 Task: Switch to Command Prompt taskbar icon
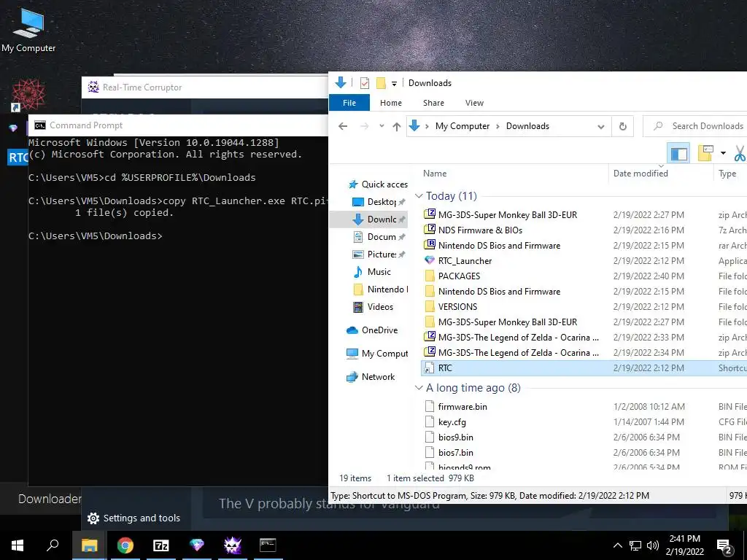(268, 545)
